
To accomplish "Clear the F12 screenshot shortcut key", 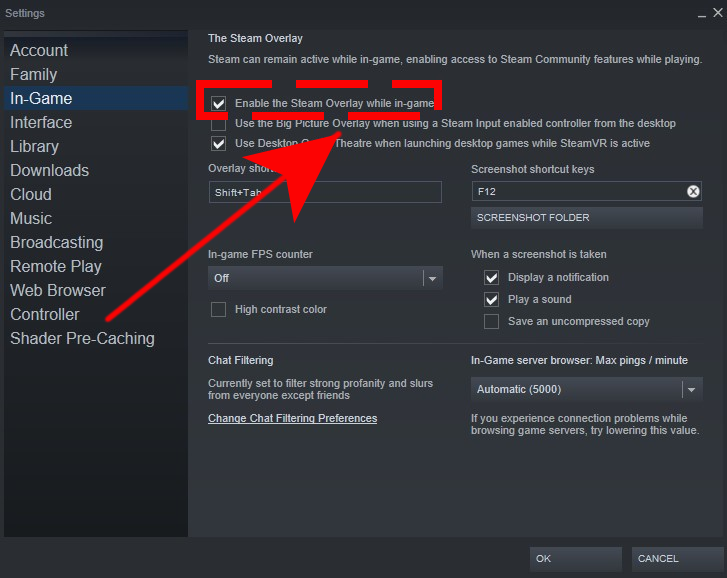I will 693,191.
